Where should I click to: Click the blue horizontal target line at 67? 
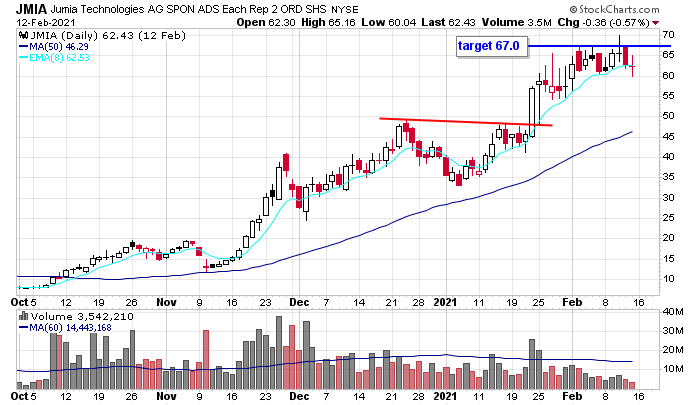point(598,46)
